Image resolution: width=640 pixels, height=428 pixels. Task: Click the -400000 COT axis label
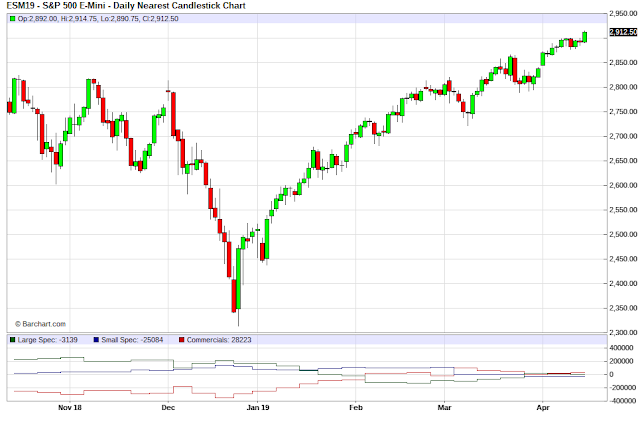621,401
